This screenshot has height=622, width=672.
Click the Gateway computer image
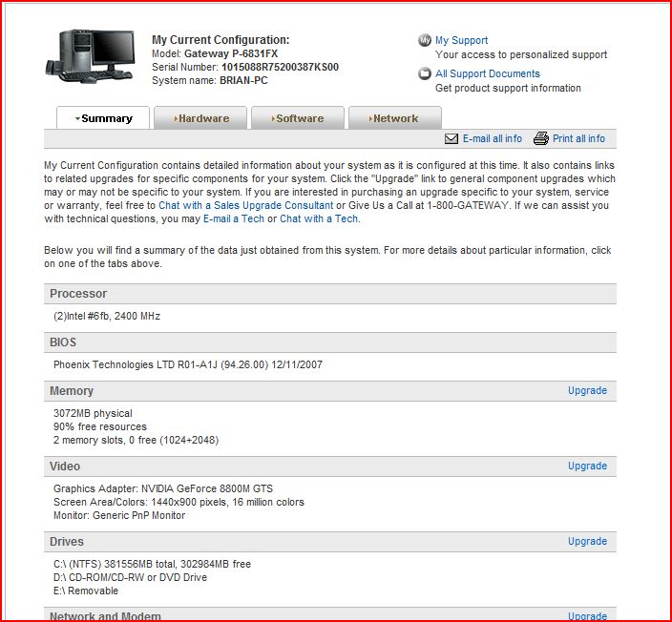coord(91,55)
